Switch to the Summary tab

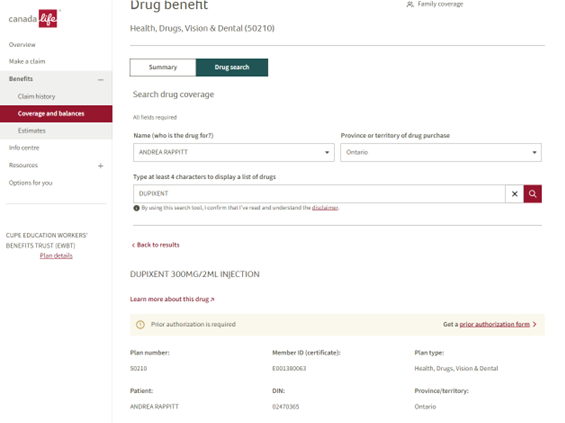(x=163, y=67)
